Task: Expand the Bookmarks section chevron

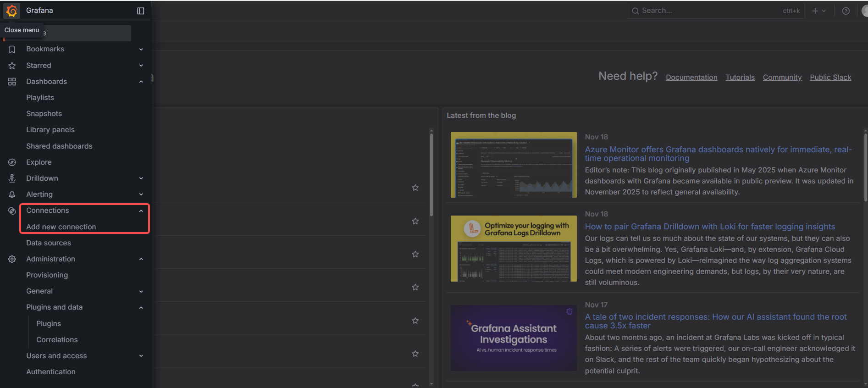Action: 141,49
